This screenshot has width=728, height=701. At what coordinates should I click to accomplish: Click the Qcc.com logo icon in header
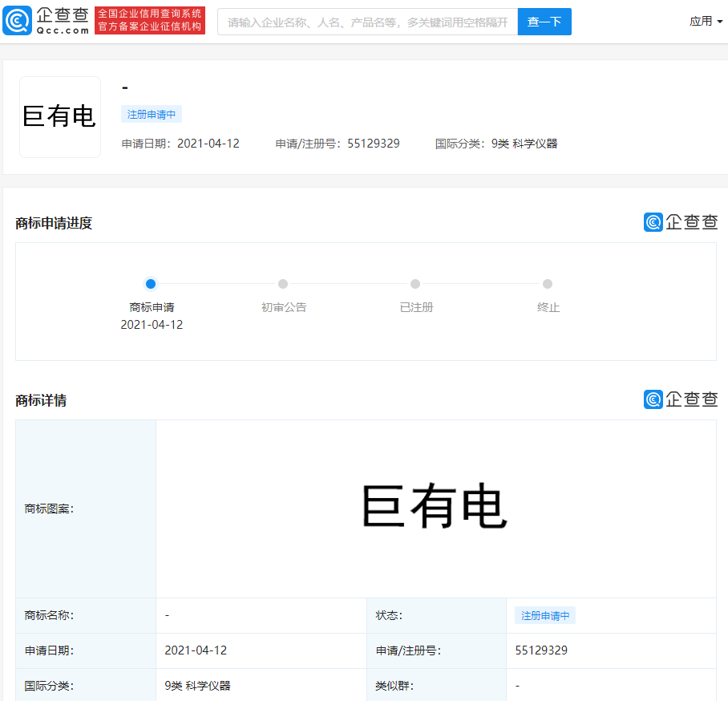click(17, 20)
